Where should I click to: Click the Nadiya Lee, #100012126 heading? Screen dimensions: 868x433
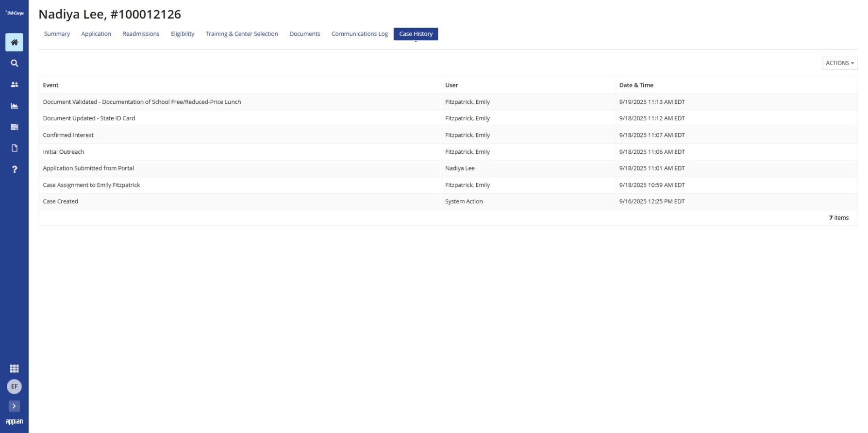point(110,14)
